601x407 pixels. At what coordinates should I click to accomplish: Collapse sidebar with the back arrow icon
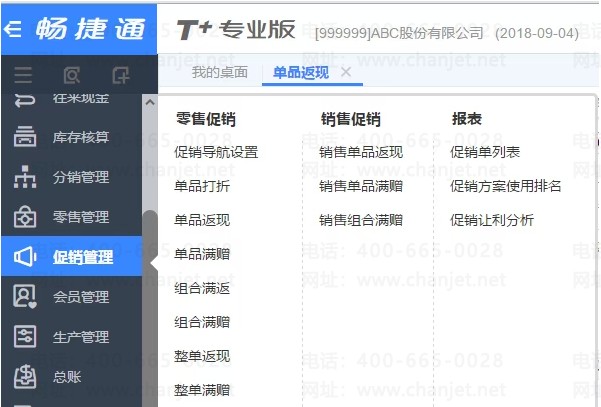point(12,29)
